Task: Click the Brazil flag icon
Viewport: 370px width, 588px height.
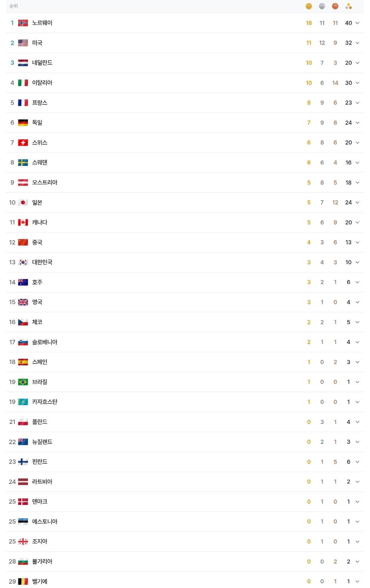Action: [23, 382]
